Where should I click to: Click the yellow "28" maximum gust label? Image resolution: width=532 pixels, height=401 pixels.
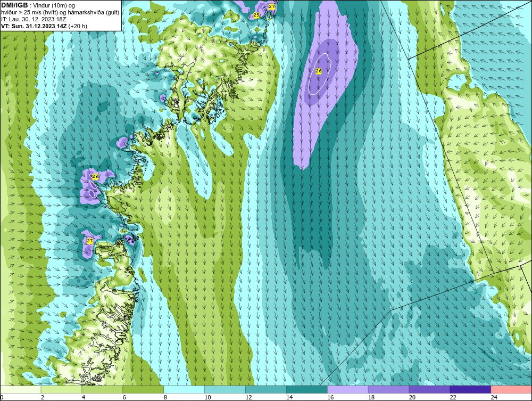[95, 176]
